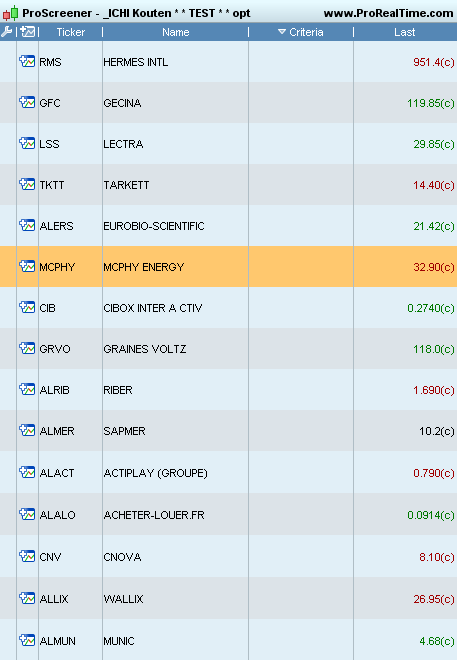Select ACHETER-LOUER.FR name cell
The height and width of the screenshot is (660, 457).
point(175,515)
